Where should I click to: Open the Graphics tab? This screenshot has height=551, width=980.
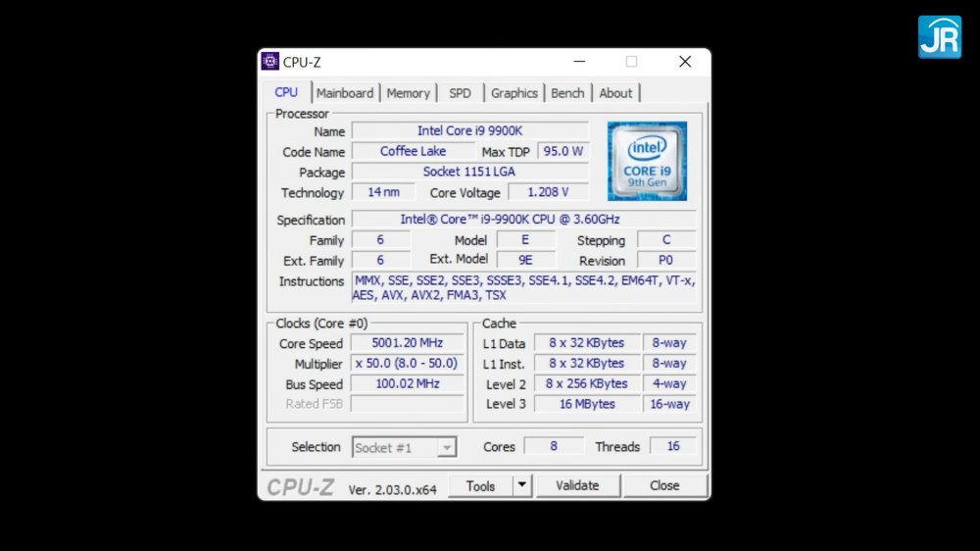click(x=514, y=93)
